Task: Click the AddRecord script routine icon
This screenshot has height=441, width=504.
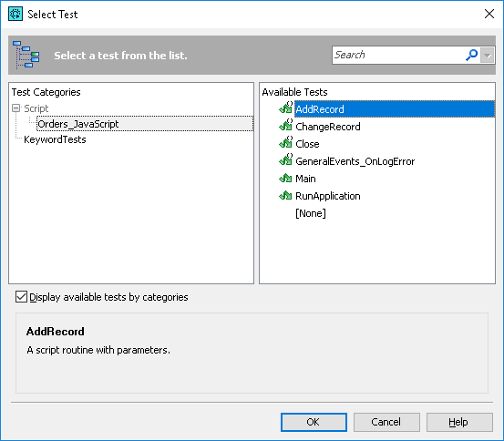Action: pyautogui.click(x=286, y=108)
